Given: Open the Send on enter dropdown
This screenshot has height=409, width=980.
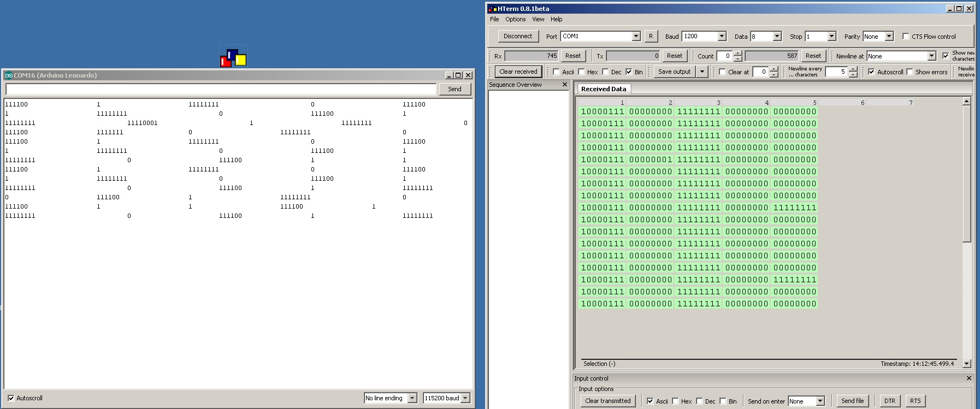Looking at the screenshot, I should pyautogui.click(x=820, y=401).
